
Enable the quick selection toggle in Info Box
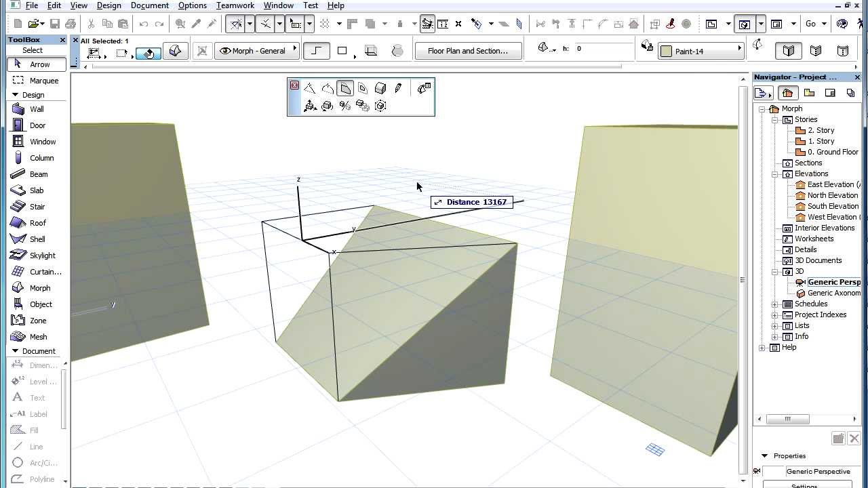pyautogui.click(x=148, y=52)
